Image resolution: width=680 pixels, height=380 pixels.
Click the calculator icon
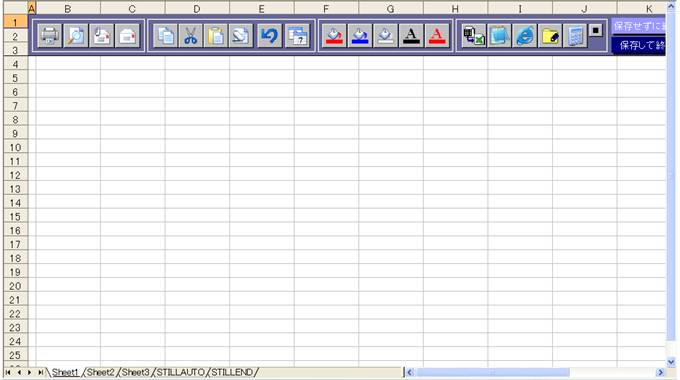click(x=575, y=36)
